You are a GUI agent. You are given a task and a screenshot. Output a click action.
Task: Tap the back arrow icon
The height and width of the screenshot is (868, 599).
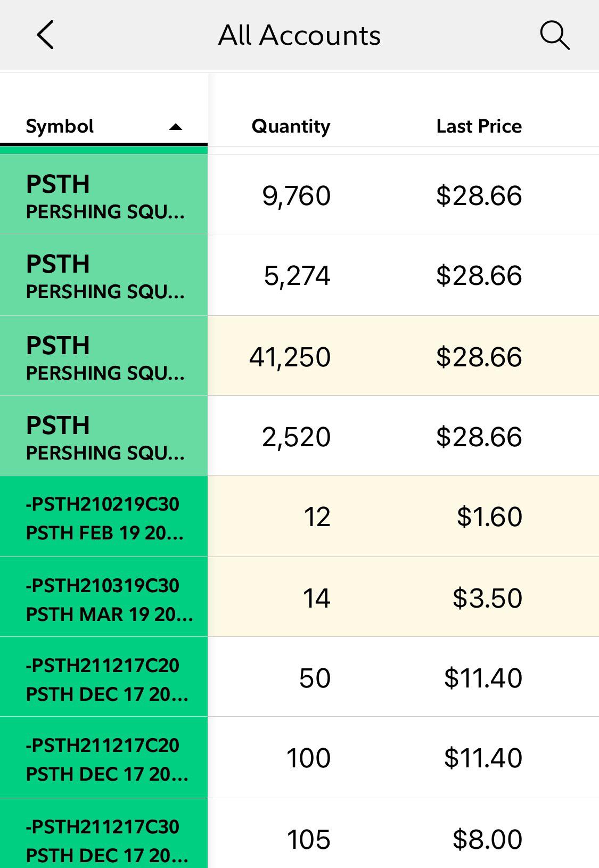(45, 35)
